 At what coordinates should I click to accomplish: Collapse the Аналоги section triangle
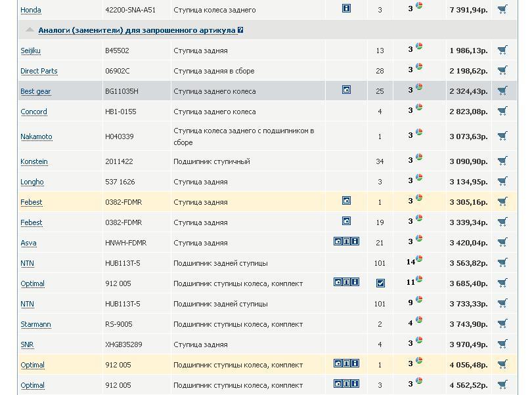point(30,30)
